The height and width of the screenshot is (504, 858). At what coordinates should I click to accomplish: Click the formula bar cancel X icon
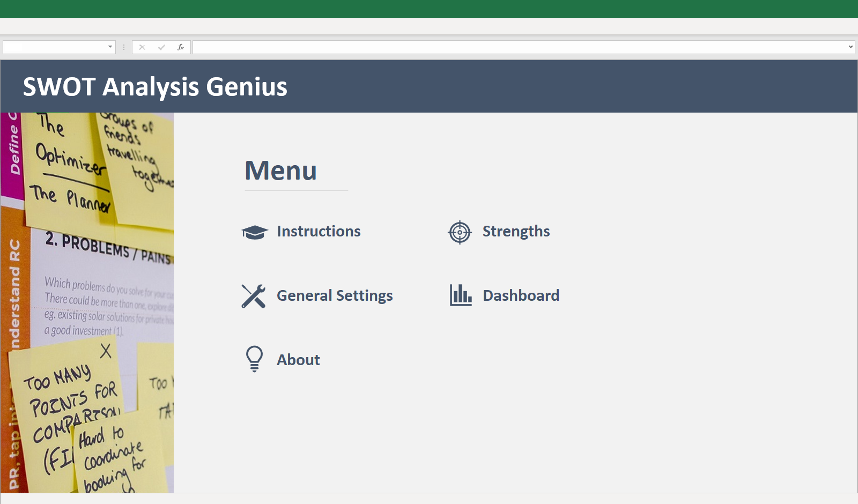[142, 47]
